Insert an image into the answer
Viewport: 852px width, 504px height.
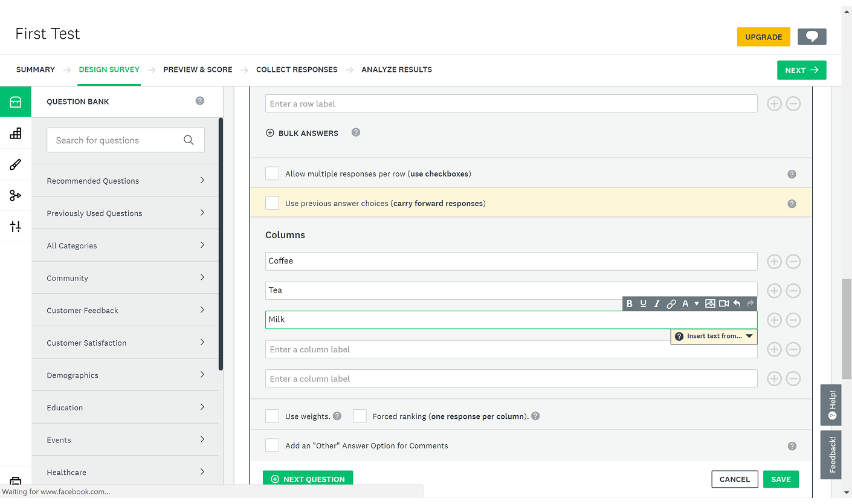coord(710,303)
